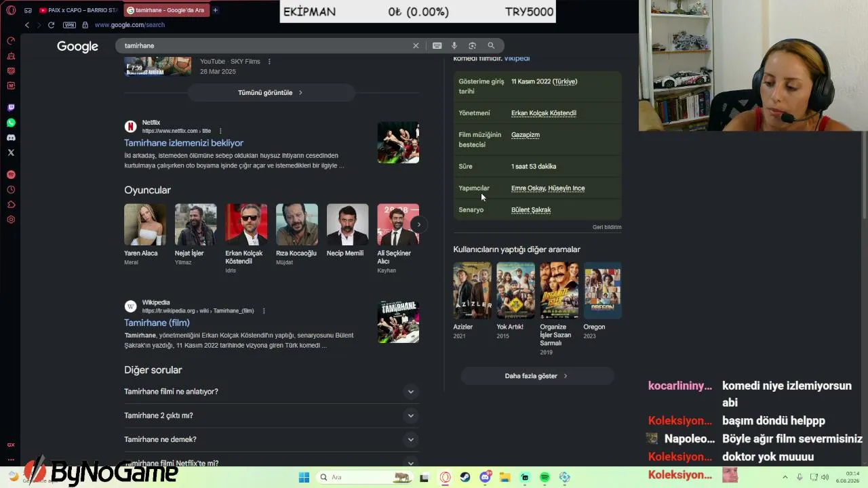The image size is (868, 488).
Task: Open Spotify from the taskbar
Action: tap(545, 477)
